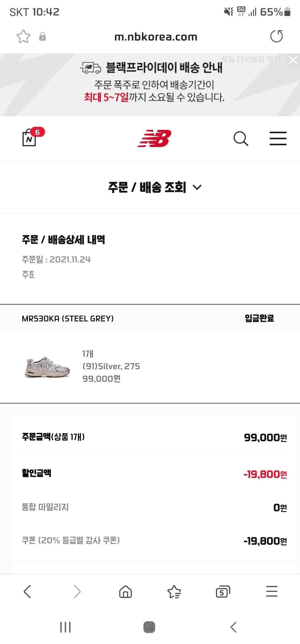Open browser bookmarks list icon
Screen dimensions: 300x644
coord(174,591)
